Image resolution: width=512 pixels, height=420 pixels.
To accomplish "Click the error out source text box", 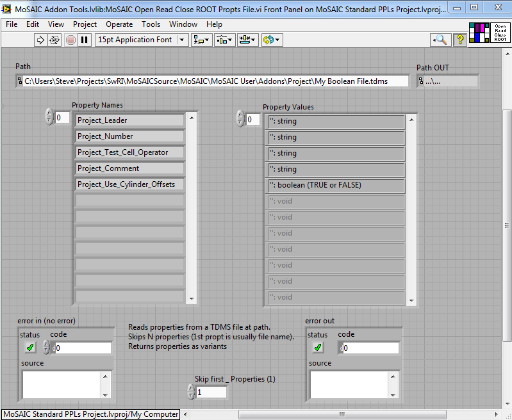I will [x=349, y=385].
